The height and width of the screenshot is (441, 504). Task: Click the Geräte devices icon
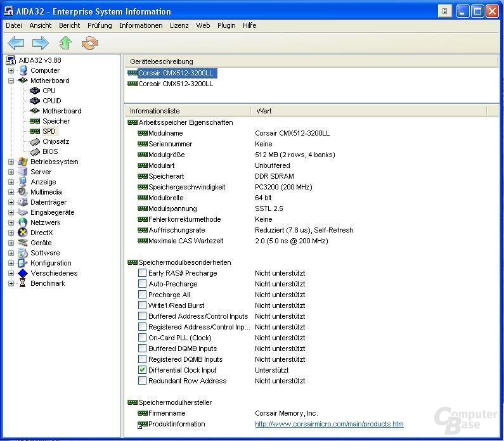(23, 243)
